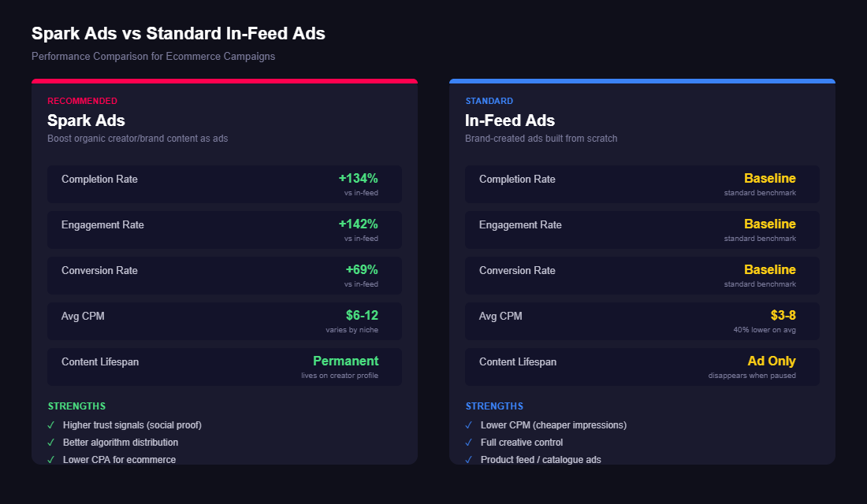Switch to the Spark Ads card header
The image size is (867, 504).
click(86, 120)
